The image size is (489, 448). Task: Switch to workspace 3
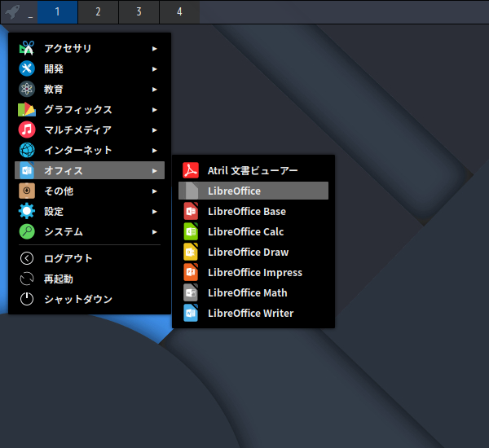[x=139, y=12]
